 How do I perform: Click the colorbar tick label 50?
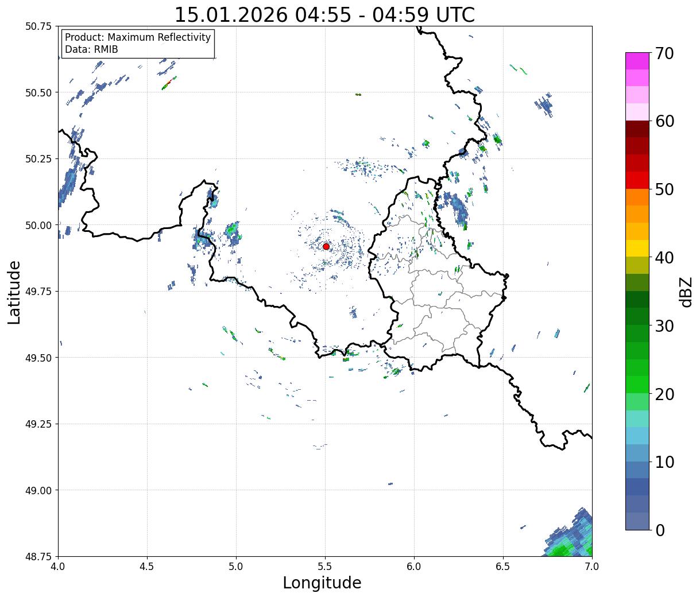pos(664,189)
